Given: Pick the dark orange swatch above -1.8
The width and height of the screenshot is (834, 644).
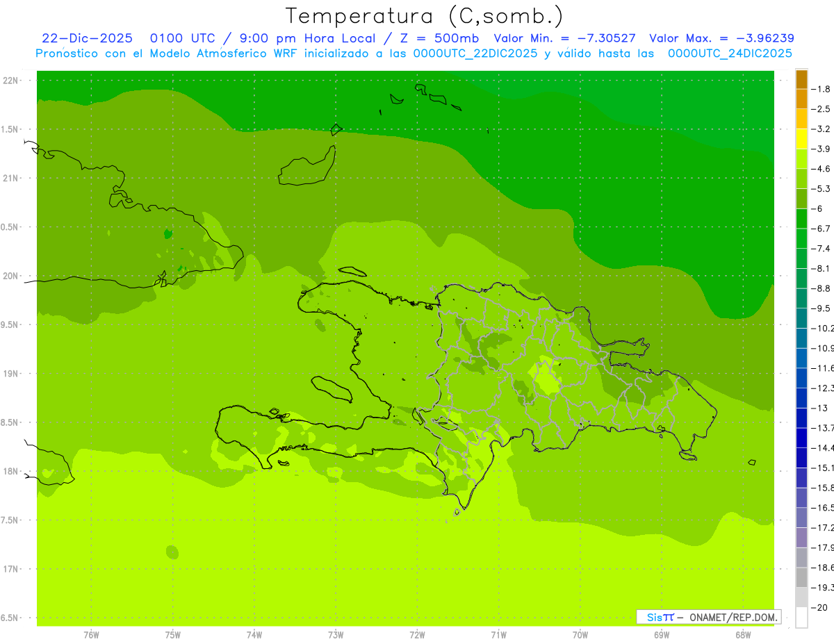Looking at the screenshot, I should 801,79.
